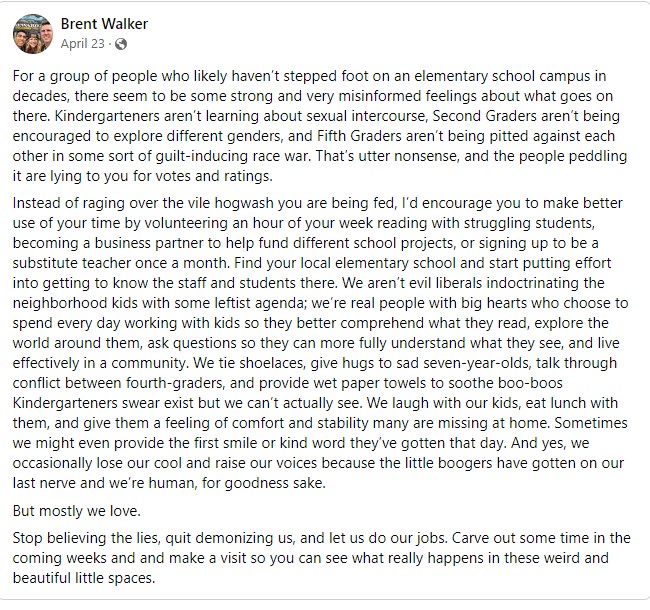Open the Brent Walker profile name link
Screen dimensions: 650x610
pyautogui.click(x=104, y=24)
